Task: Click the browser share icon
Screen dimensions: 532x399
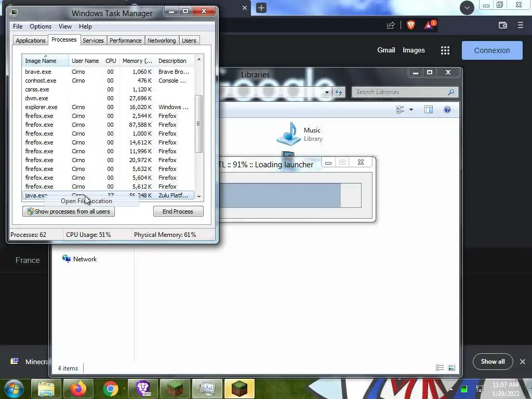Action: (391, 25)
